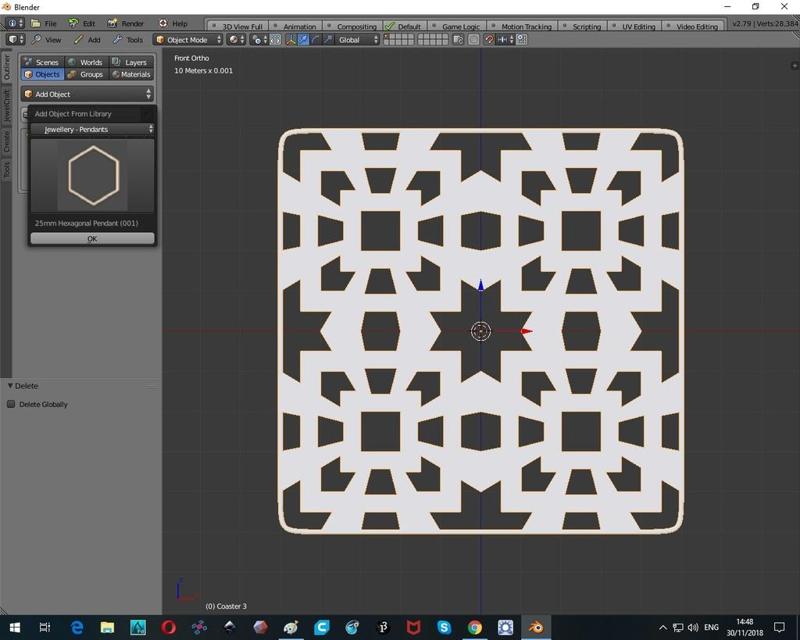Screen dimensions: 800x640
Task: Click the pivot point selector icon
Action: 259,40
